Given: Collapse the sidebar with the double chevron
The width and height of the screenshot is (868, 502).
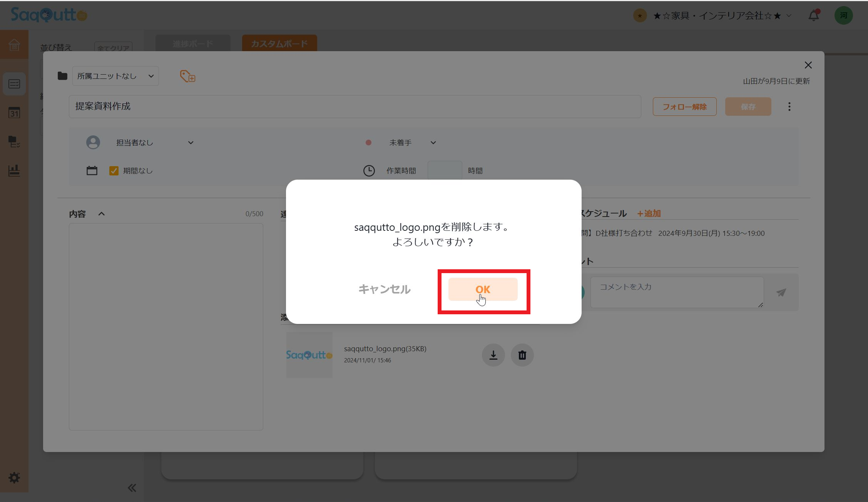Looking at the screenshot, I should 132,488.
